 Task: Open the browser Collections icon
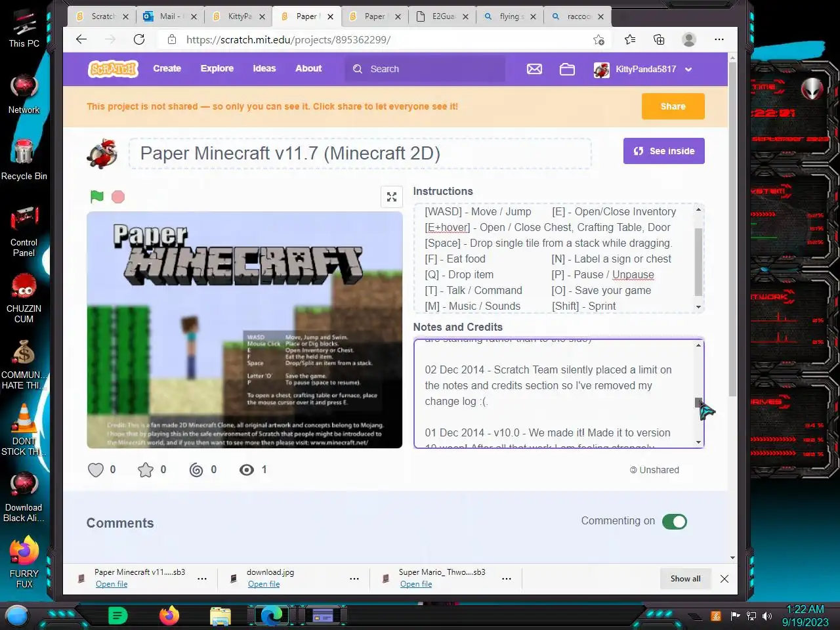pyautogui.click(x=659, y=39)
